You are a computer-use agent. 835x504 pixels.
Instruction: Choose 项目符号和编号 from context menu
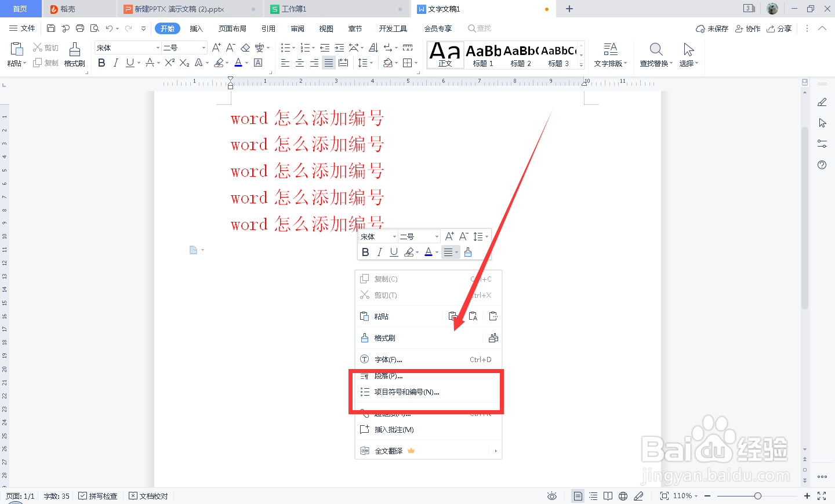406,392
